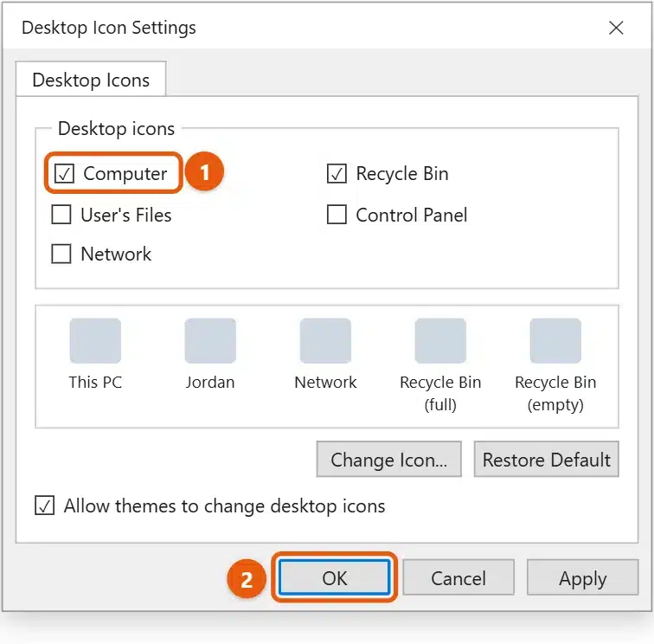Close the Desktop Icon Settings dialog

(616, 28)
